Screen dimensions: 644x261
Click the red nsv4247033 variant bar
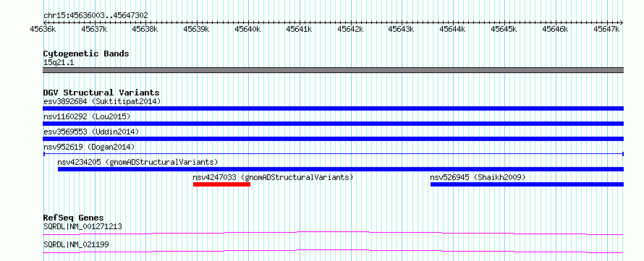(x=221, y=184)
